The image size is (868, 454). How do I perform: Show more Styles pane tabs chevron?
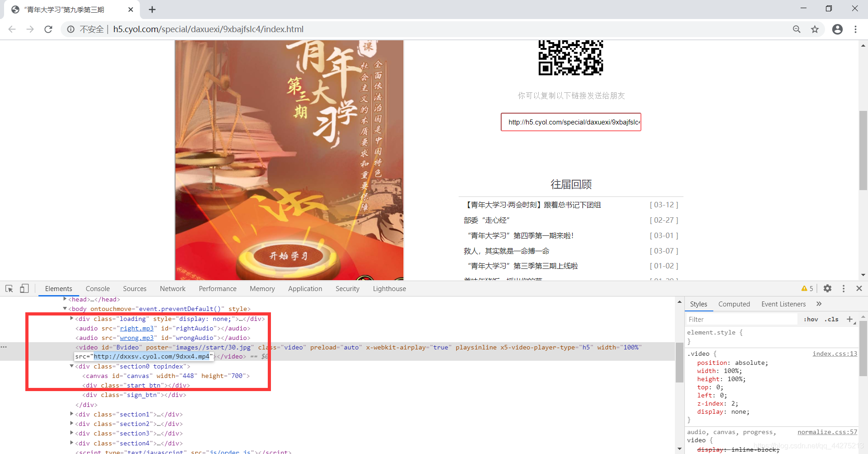point(819,304)
